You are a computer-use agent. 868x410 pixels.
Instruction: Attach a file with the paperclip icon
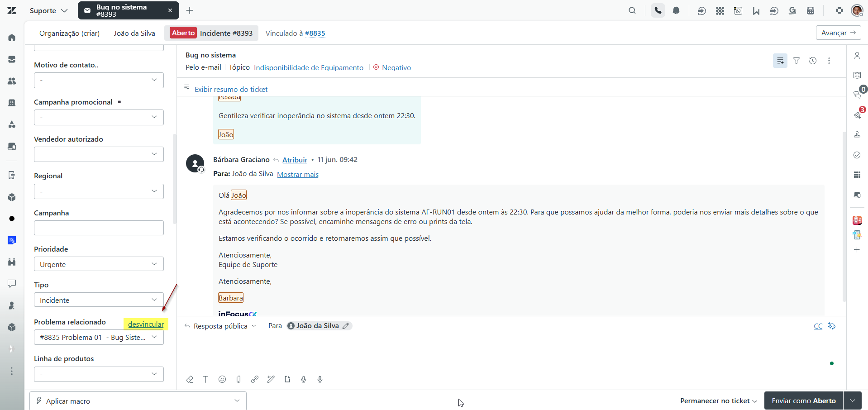click(238, 379)
